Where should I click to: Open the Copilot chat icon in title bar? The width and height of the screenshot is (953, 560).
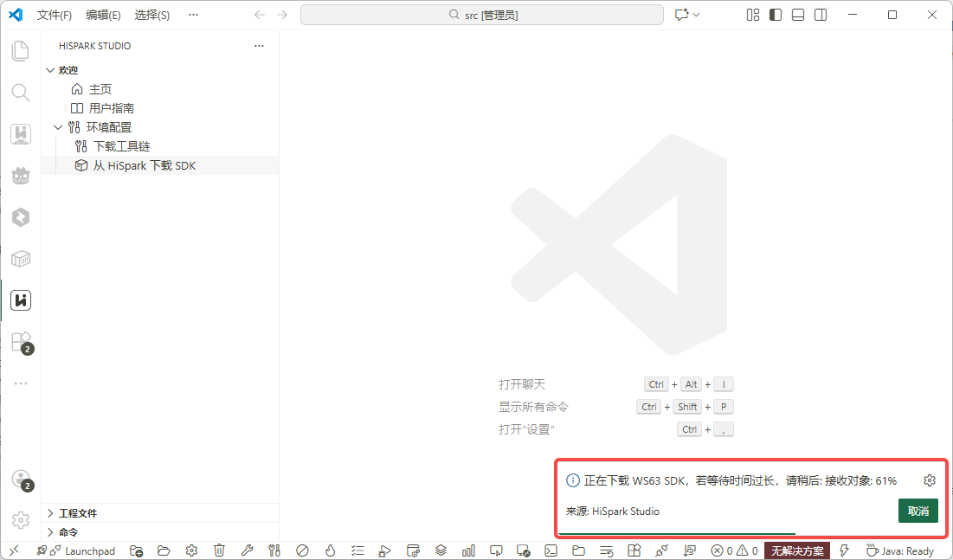[x=681, y=15]
